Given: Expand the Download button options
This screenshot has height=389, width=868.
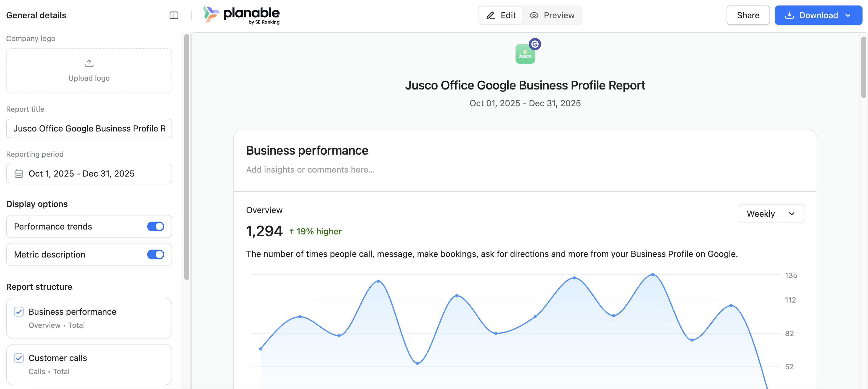Looking at the screenshot, I should tap(848, 15).
